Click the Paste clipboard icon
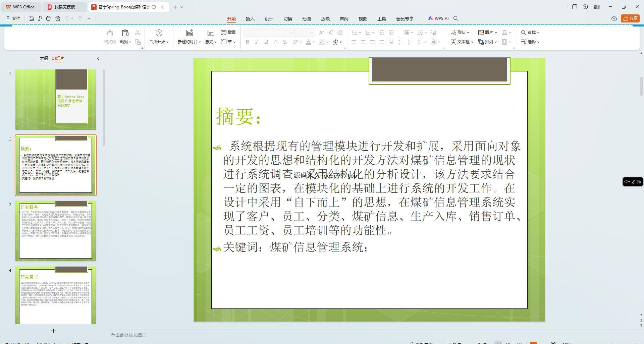Viewport: 644px width, 344px height. pos(125,33)
